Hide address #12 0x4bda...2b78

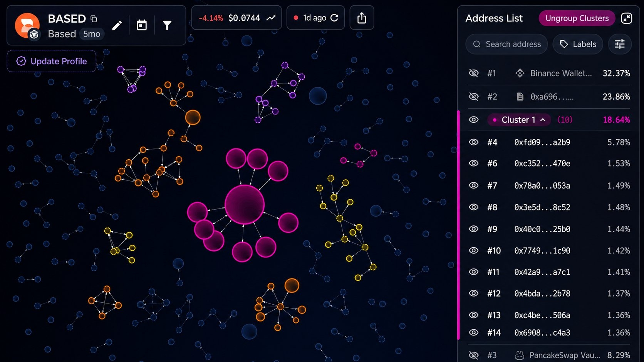pyautogui.click(x=473, y=294)
